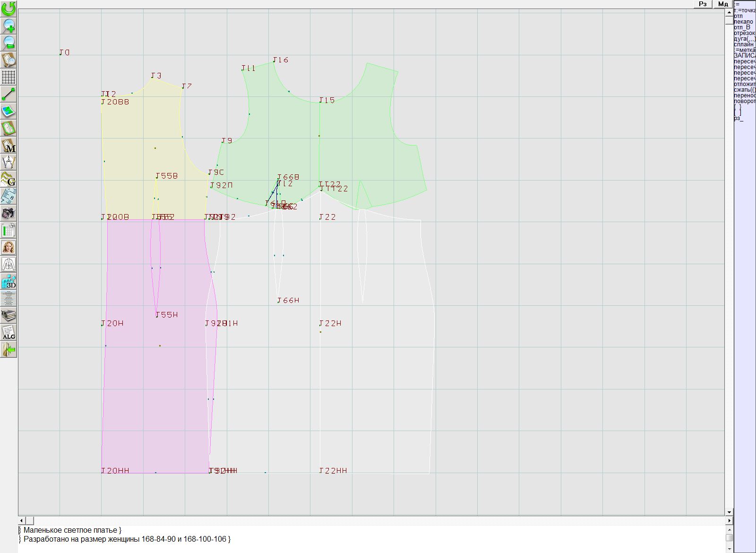Click the canvas vertical scrollbar down arrow
The width and height of the screenshot is (756, 553).
pyautogui.click(x=729, y=512)
